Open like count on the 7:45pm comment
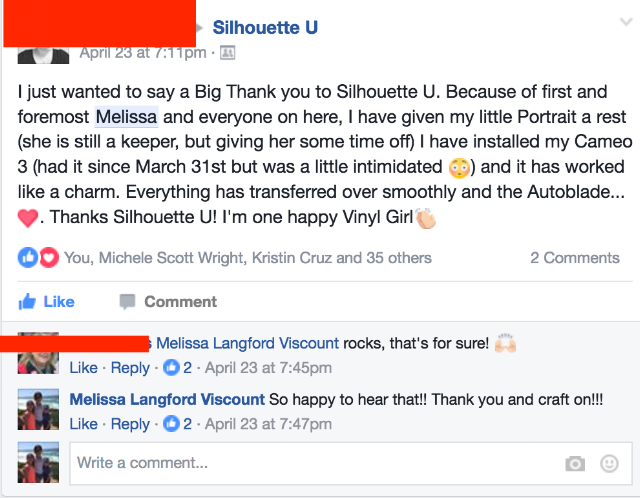640x498 pixels. click(x=179, y=368)
